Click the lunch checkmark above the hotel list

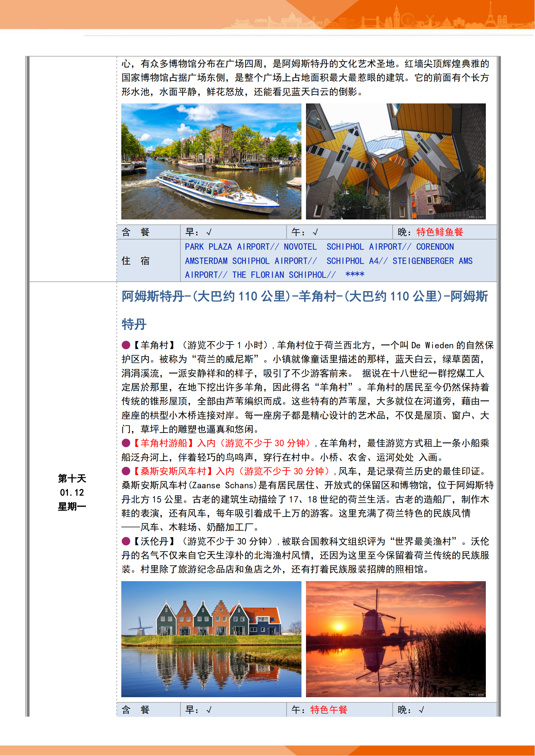[315, 232]
